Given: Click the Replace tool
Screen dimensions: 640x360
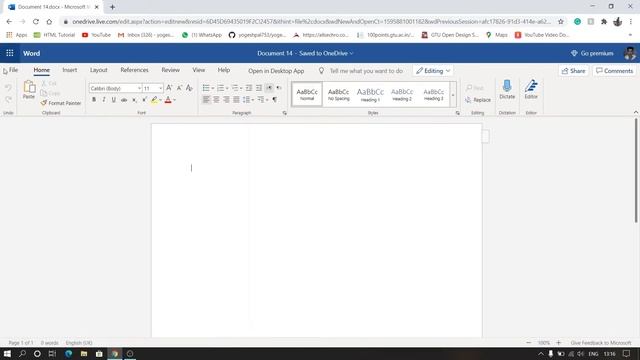Looking at the screenshot, I should [478, 100].
